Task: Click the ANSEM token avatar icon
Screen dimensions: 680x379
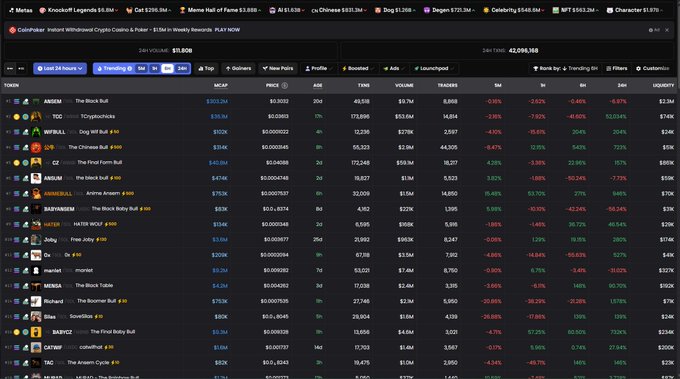Action: pos(36,101)
